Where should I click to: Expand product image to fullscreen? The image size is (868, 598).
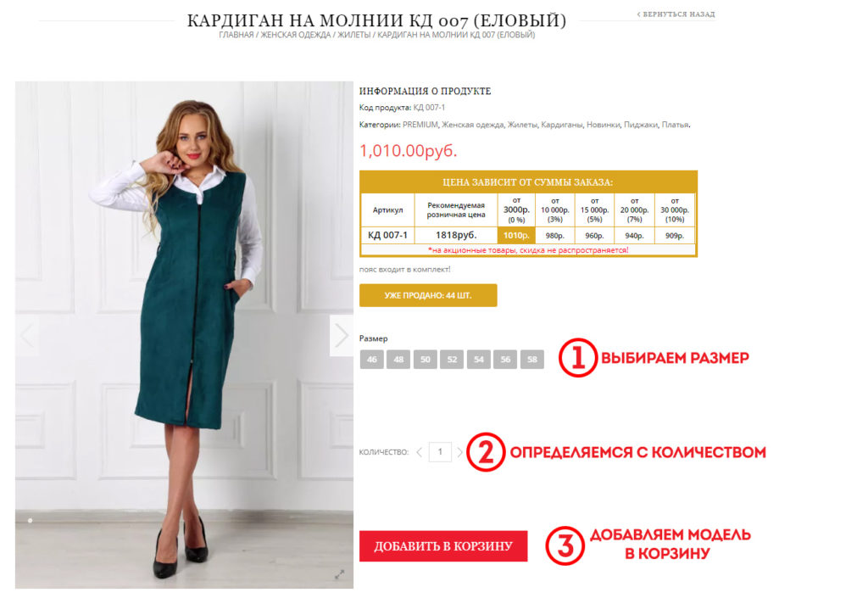coord(340,575)
